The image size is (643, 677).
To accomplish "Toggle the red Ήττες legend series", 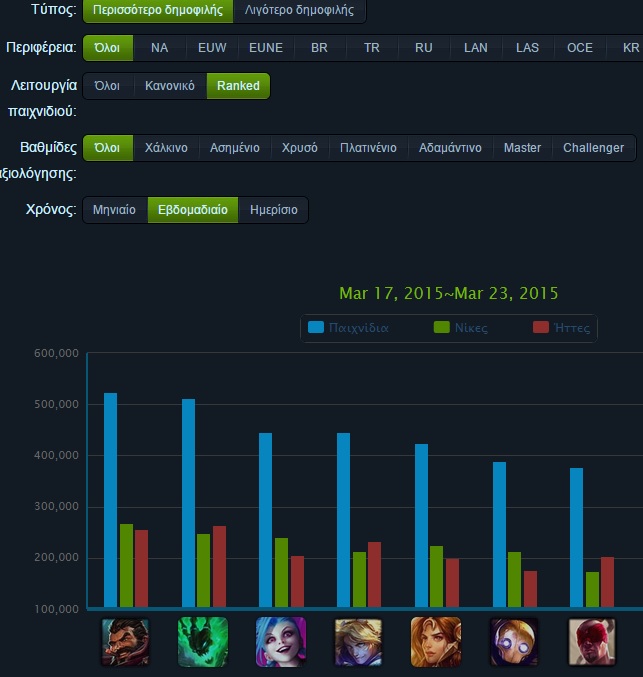I will click(561, 328).
